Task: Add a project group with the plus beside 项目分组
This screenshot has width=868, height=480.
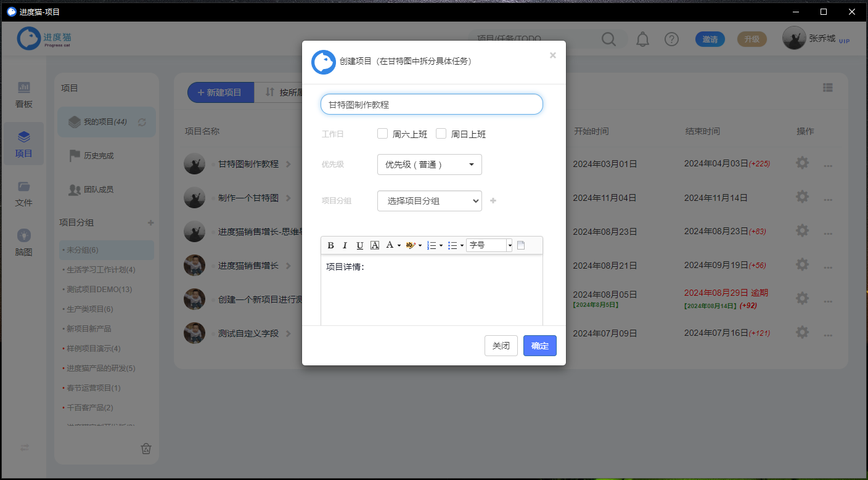Action: [x=151, y=222]
